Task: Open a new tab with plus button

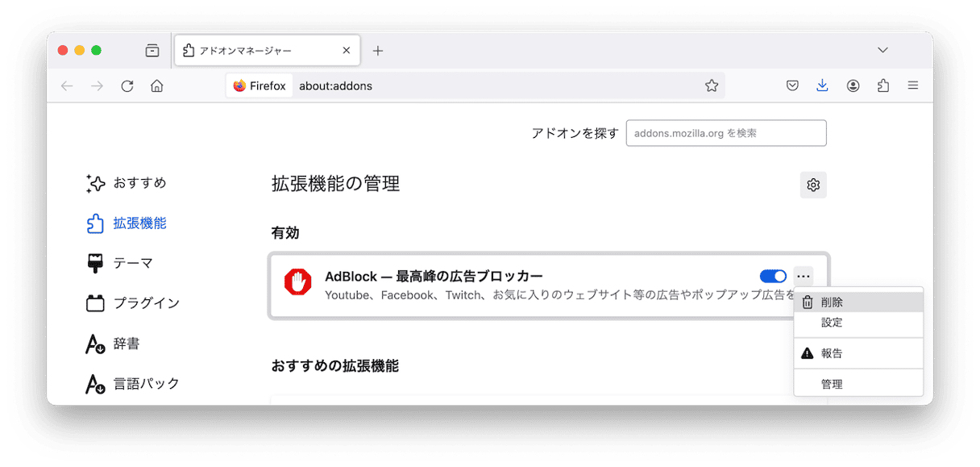Action: pyautogui.click(x=377, y=51)
